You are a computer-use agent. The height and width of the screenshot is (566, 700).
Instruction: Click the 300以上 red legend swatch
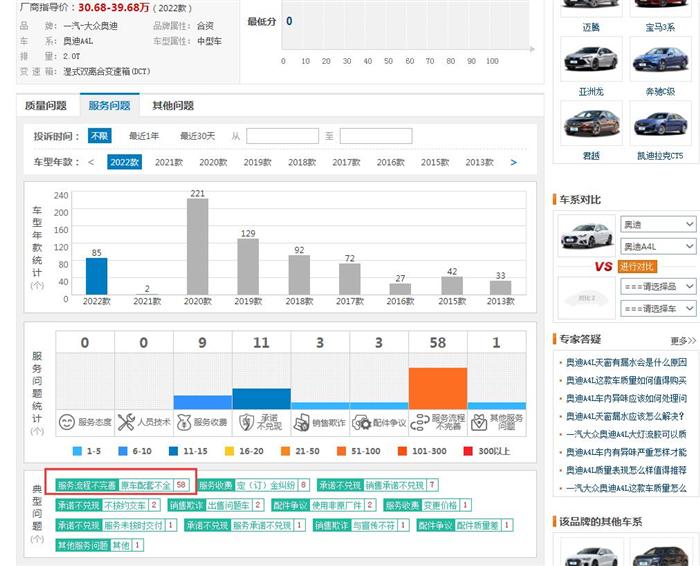[468, 451]
